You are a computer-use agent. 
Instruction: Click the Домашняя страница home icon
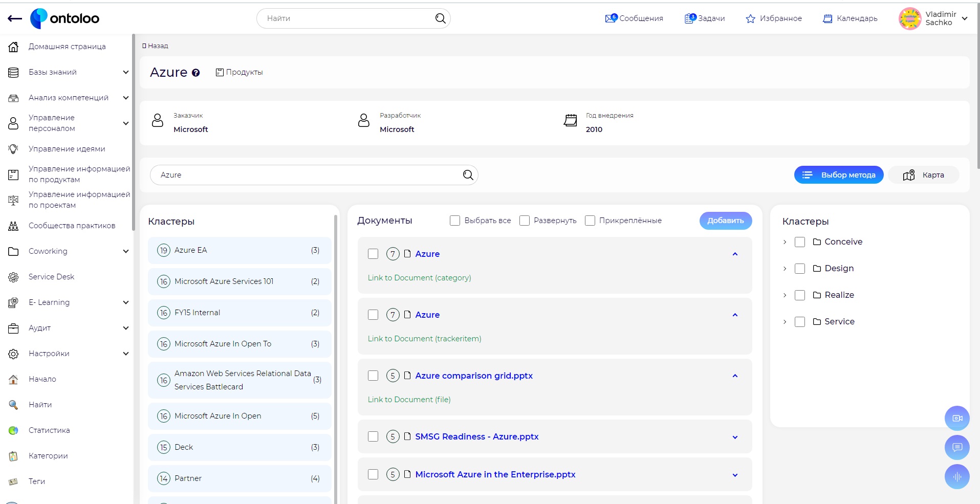14,47
